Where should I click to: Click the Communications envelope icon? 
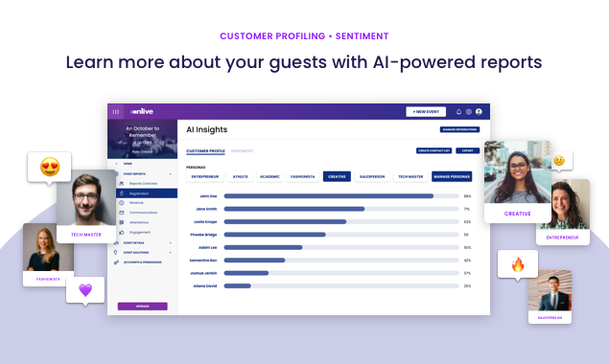click(x=122, y=213)
